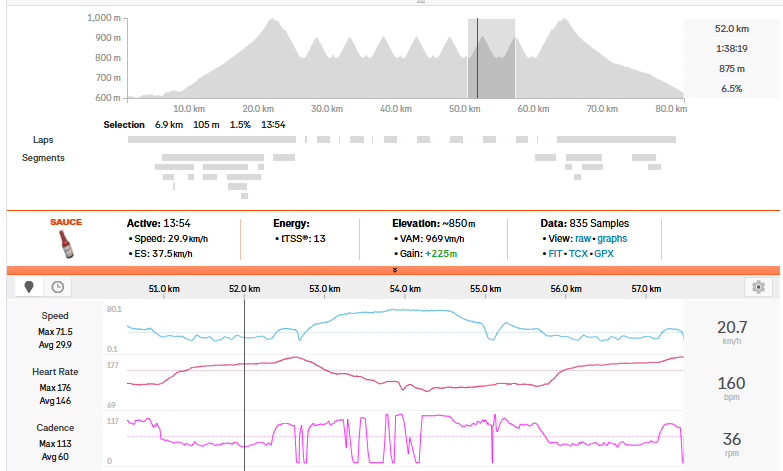
Task: Switch x-axis to time with clock icon
Action: tap(58, 287)
